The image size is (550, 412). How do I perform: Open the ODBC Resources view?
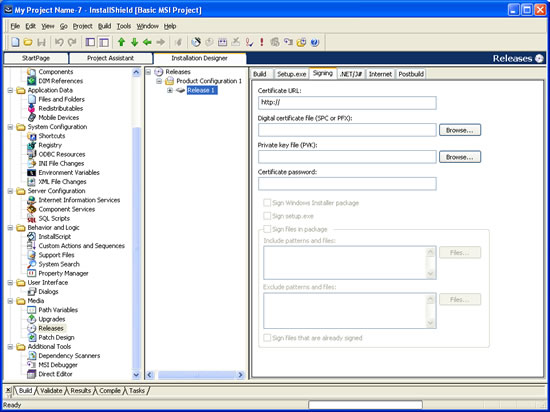point(61,154)
